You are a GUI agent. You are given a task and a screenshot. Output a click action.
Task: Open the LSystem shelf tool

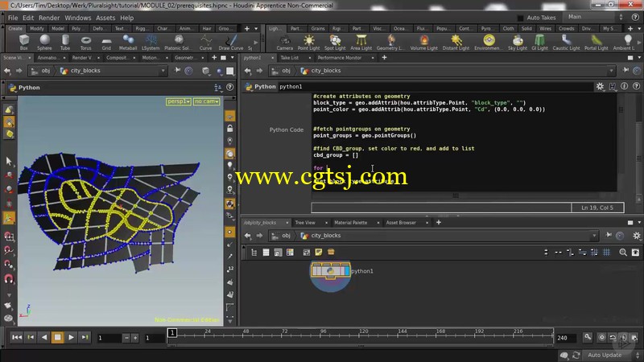pos(151,43)
